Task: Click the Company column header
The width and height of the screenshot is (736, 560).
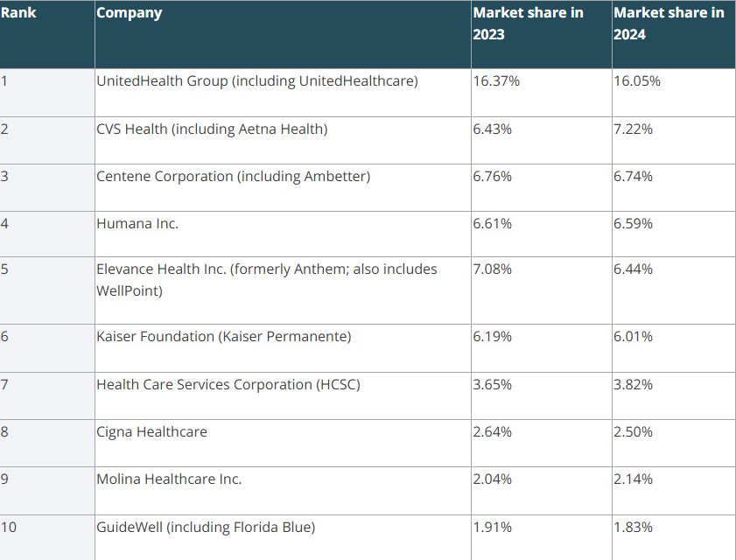Action: point(130,13)
